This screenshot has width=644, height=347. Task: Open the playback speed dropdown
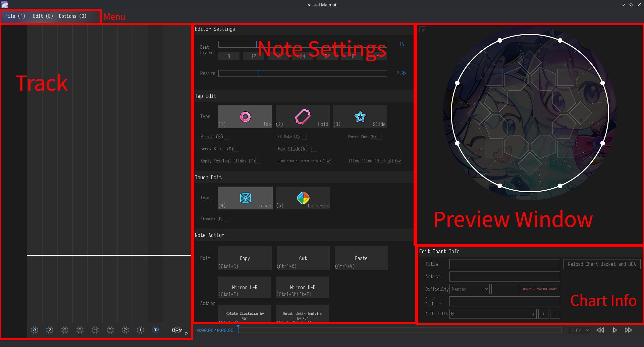point(580,330)
